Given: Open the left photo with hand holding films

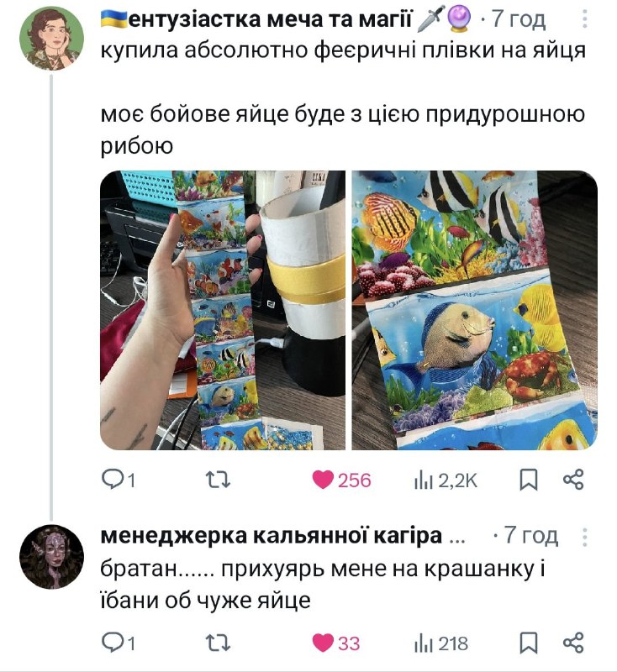Looking at the screenshot, I should [x=223, y=310].
